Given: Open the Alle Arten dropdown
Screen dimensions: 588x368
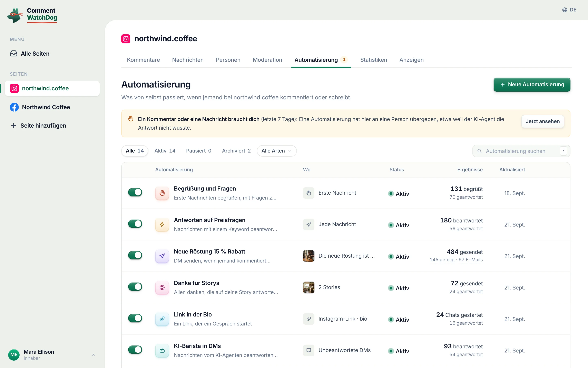Looking at the screenshot, I should coord(276,151).
